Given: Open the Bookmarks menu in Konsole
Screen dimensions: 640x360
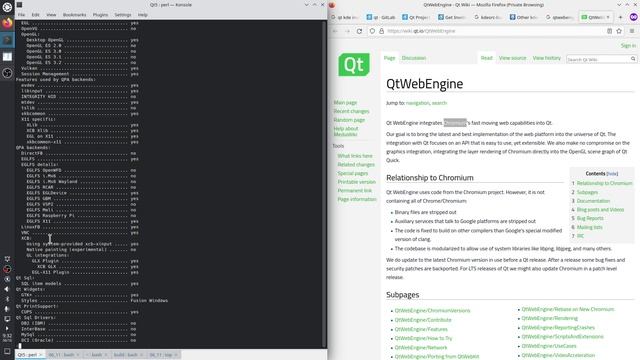Looking at the screenshot, I should [74, 15].
